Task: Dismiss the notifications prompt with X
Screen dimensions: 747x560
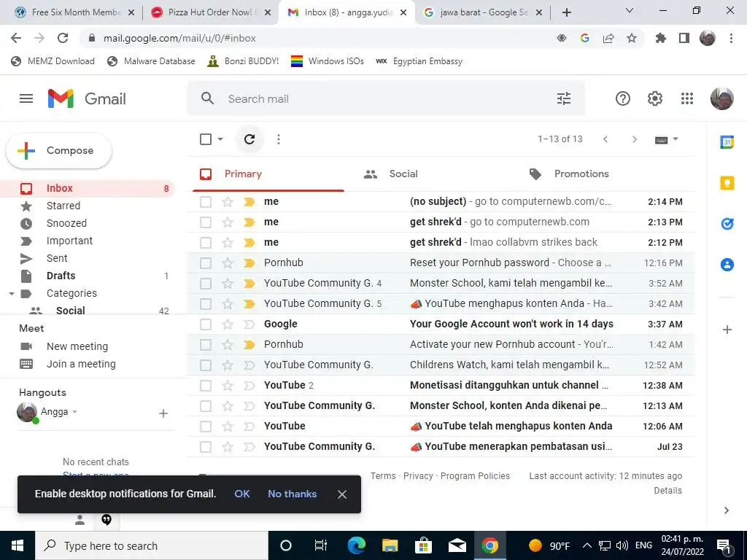Action: pyautogui.click(x=342, y=494)
